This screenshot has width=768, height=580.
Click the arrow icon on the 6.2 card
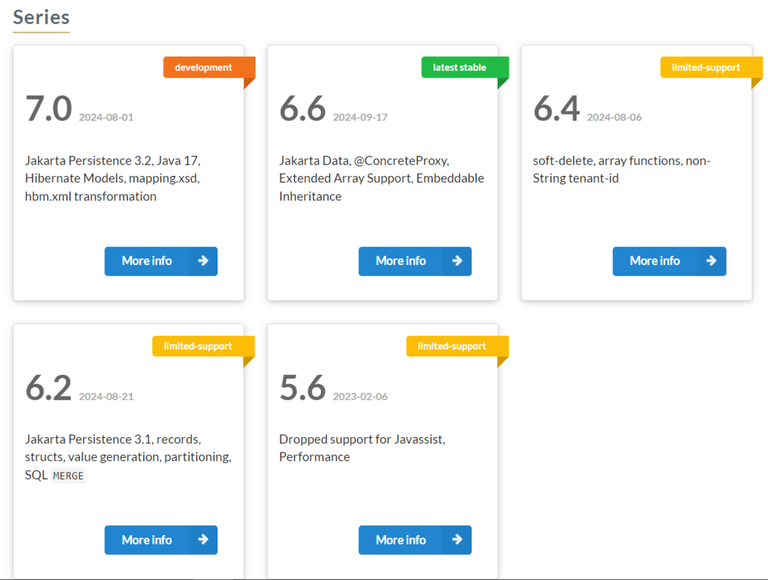click(x=203, y=540)
